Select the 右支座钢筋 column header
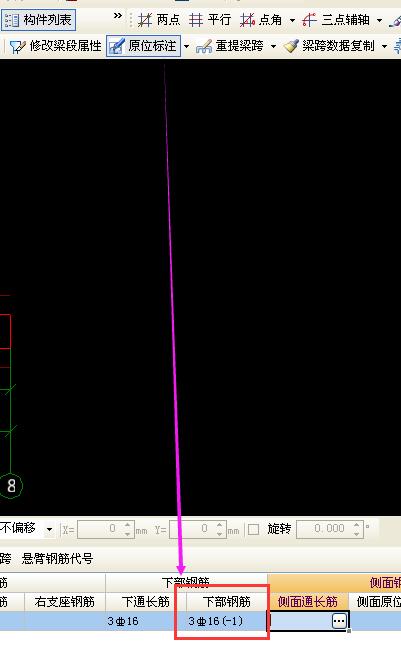Screen dimensions: 401x665 pyautogui.click(x=64, y=602)
